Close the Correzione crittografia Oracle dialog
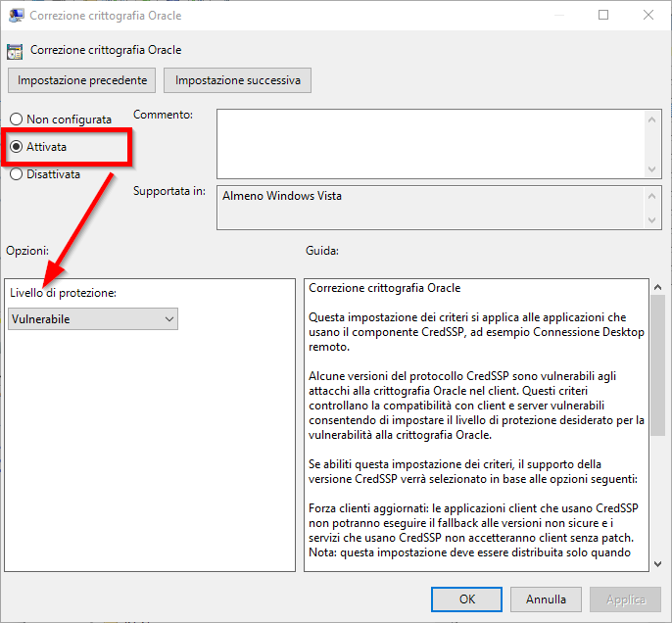This screenshot has height=623, width=672. (x=648, y=15)
